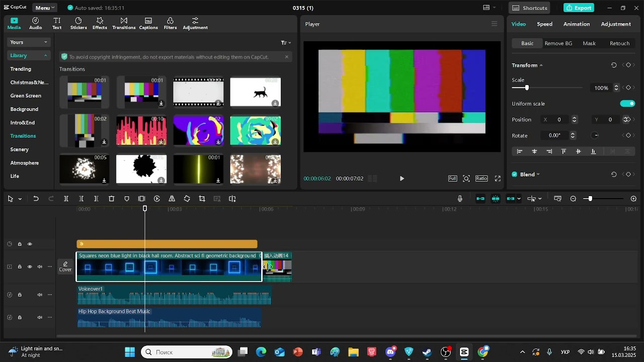
Task: Align the clip to the top edge
Action: 563,151
